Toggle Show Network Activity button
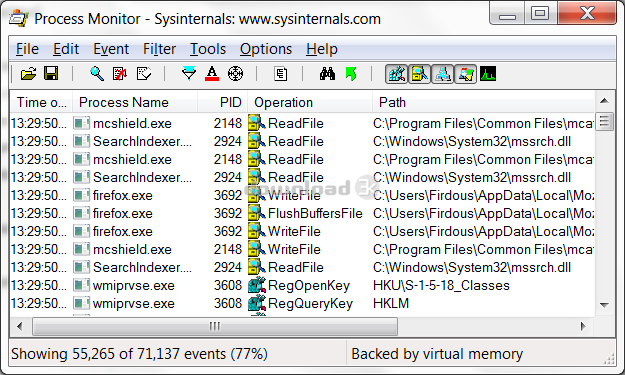The width and height of the screenshot is (625, 375). [442, 74]
